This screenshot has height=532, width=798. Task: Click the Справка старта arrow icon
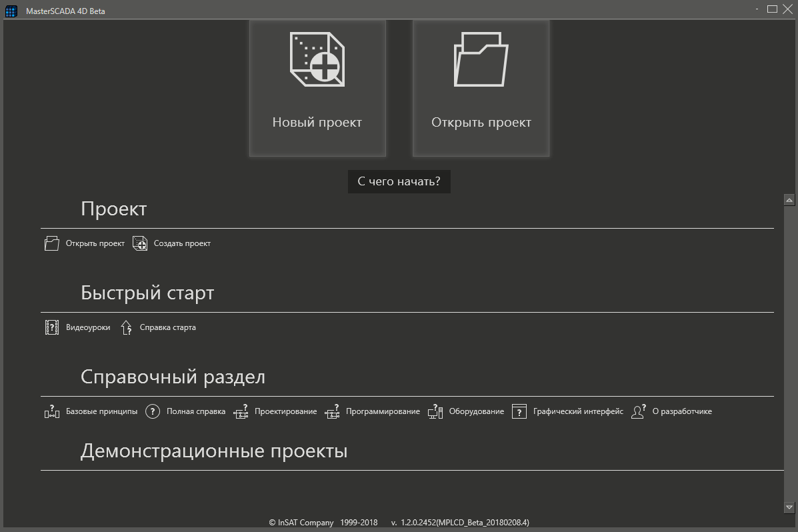point(126,327)
